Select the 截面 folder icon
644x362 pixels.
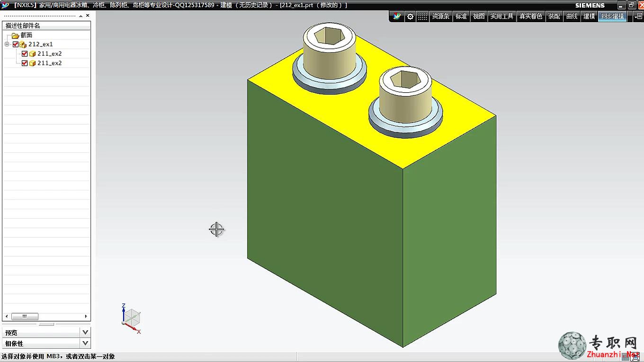pos(15,35)
